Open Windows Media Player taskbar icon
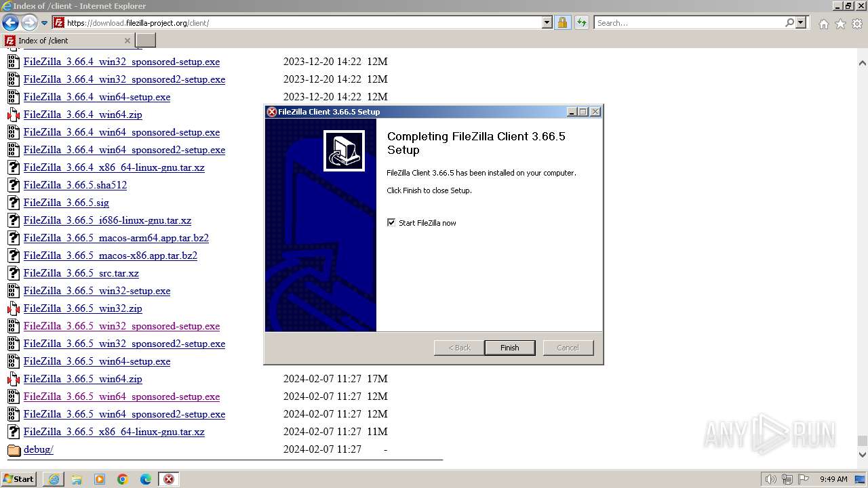868x488 pixels. pyautogui.click(x=100, y=479)
